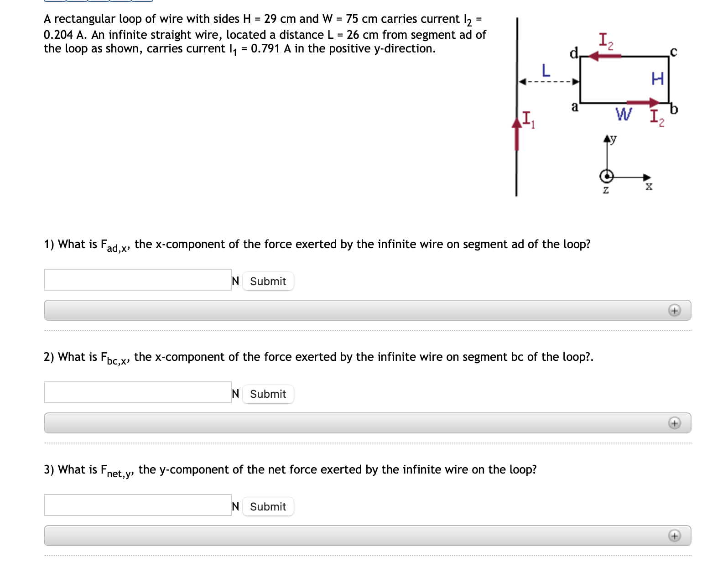Submit your answer for F_ad,x
The width and height of the screenshot is (728, 573).
[268, 281]
